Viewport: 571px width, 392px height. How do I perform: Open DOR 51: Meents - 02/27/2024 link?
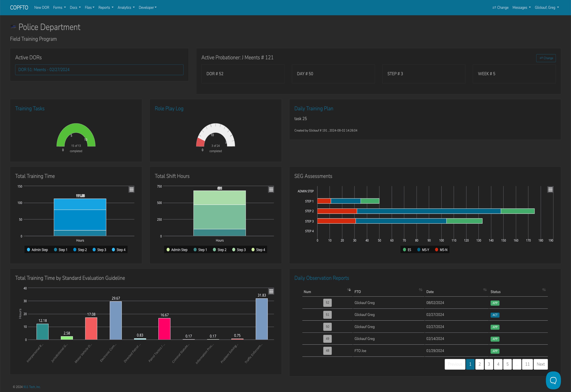44,70
